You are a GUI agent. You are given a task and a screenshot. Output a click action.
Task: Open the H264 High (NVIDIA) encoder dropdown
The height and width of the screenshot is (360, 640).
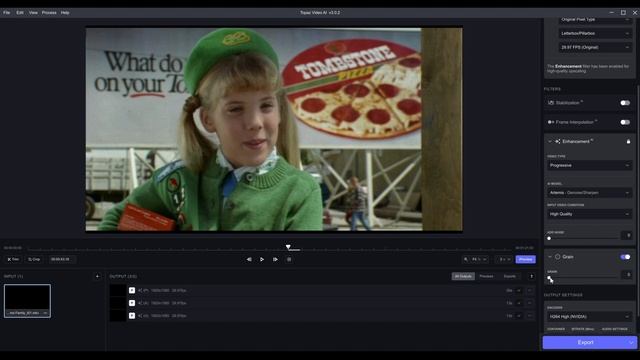589,316
